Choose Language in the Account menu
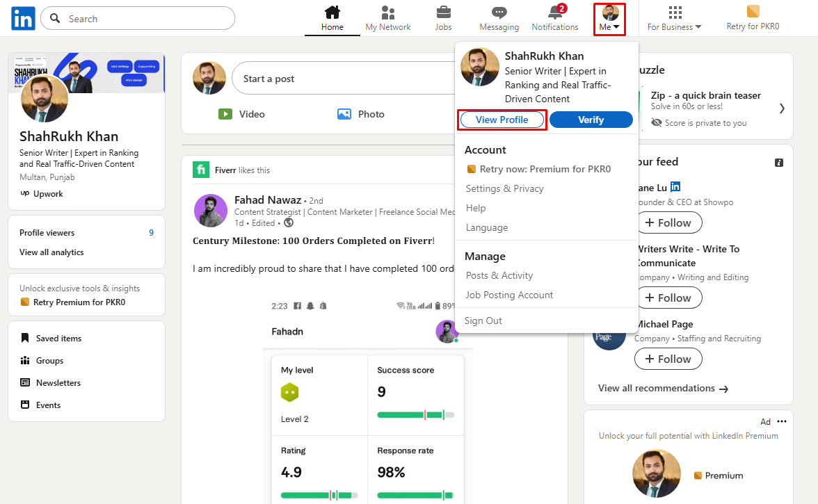Image resolution: width=818 pixels, height=504 pixels. [x=487, y=228]
